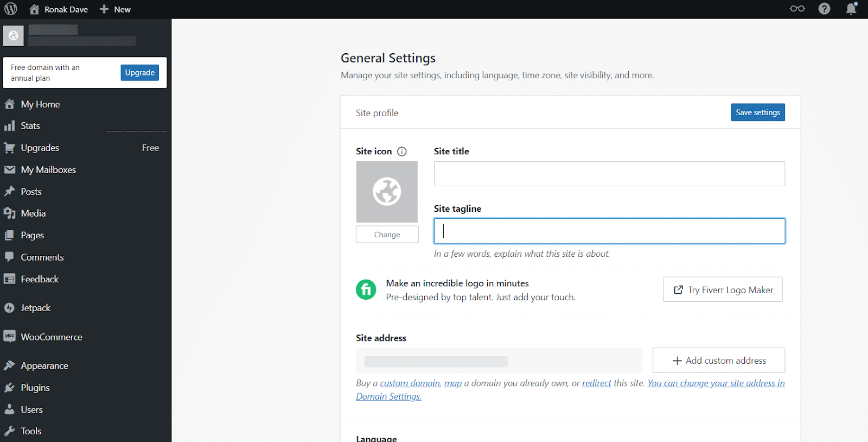Image resolution: width=868 pixels, height=442 pixels.
Task: Click the Ronak Dave site name
Action: pos(66,9)
